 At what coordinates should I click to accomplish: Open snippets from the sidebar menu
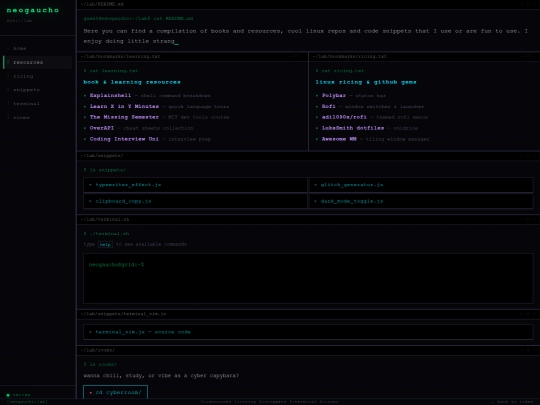[x=38, y=90]
